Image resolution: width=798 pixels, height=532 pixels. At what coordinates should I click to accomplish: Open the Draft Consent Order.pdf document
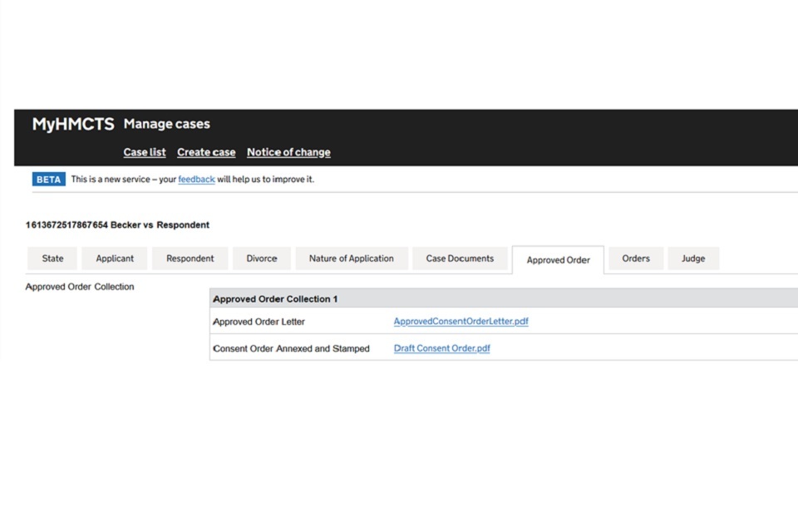(x=441, y=348)
